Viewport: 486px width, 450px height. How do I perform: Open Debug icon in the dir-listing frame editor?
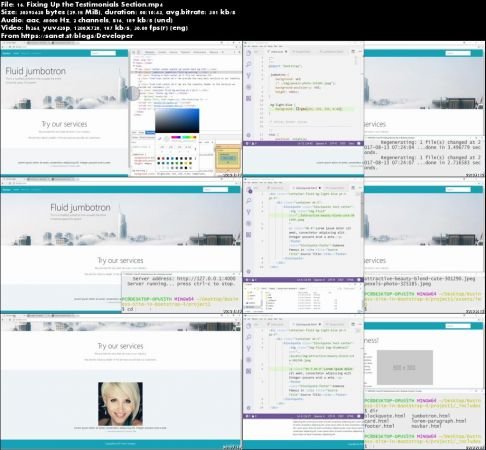point(248,360)
